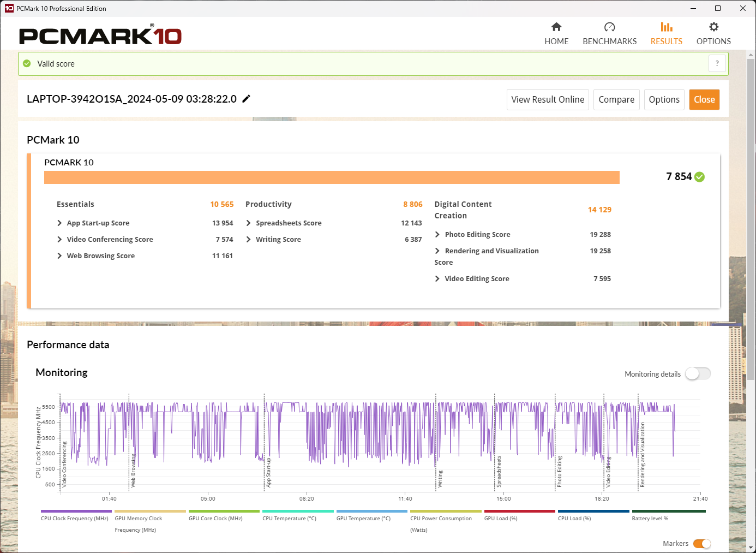756x553 pixels.
Task: Open the Benchmarks gauge icon
Action: (x=609, y=27)
